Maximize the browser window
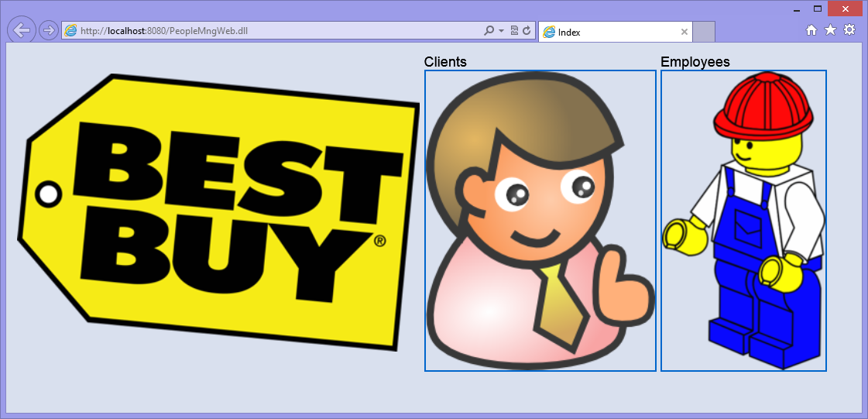Screen dimensions: 868x419 coord(817,9)
